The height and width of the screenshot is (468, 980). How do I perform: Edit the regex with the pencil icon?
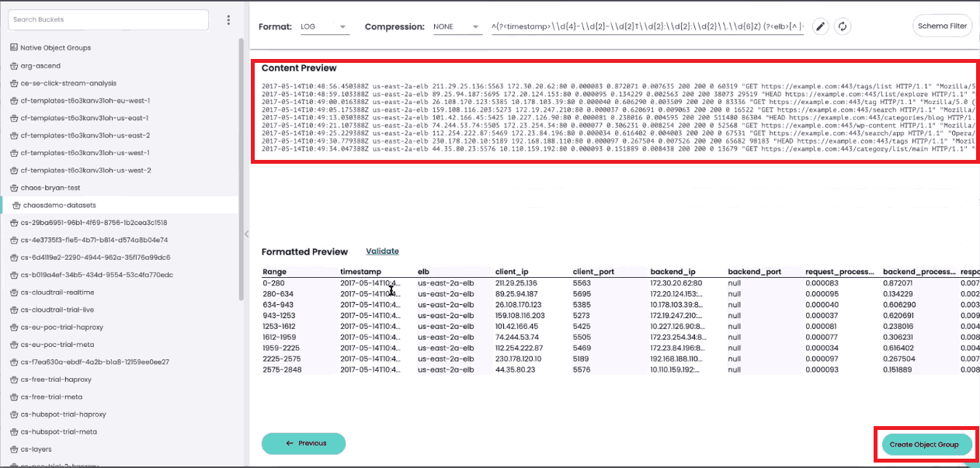pyautogui.click(x=821, y=26)
